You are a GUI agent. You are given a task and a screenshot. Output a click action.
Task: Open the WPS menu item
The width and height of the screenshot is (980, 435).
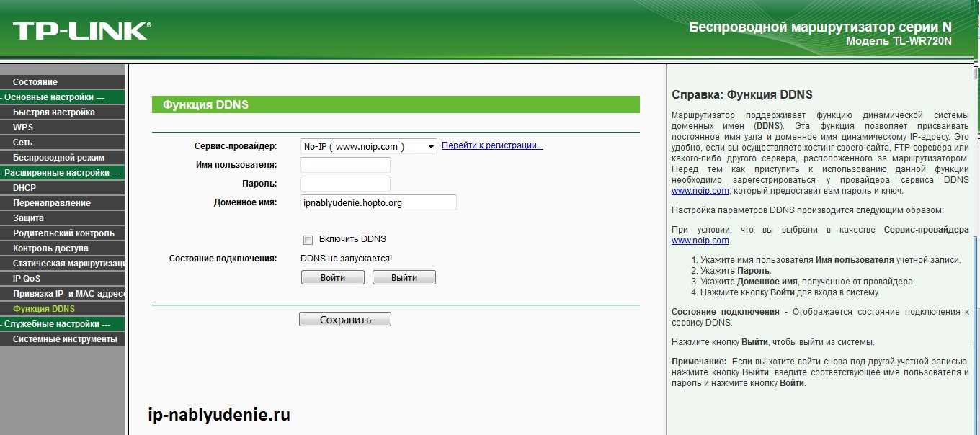coord(23,127)
